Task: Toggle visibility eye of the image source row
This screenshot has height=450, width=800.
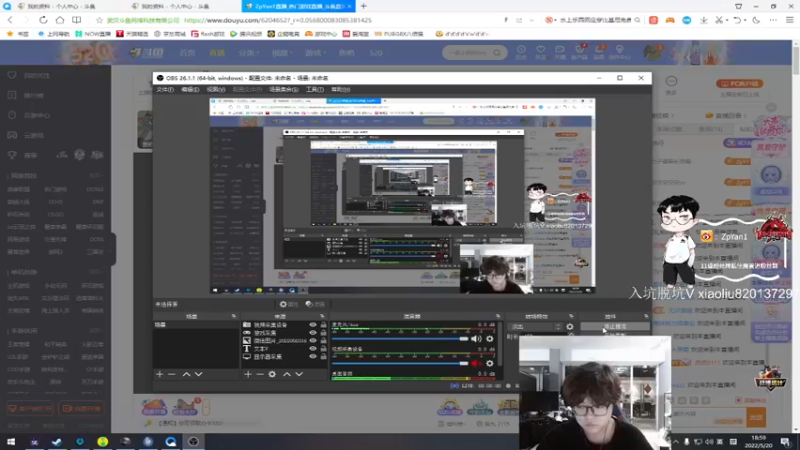Action: tap(313, 340)
